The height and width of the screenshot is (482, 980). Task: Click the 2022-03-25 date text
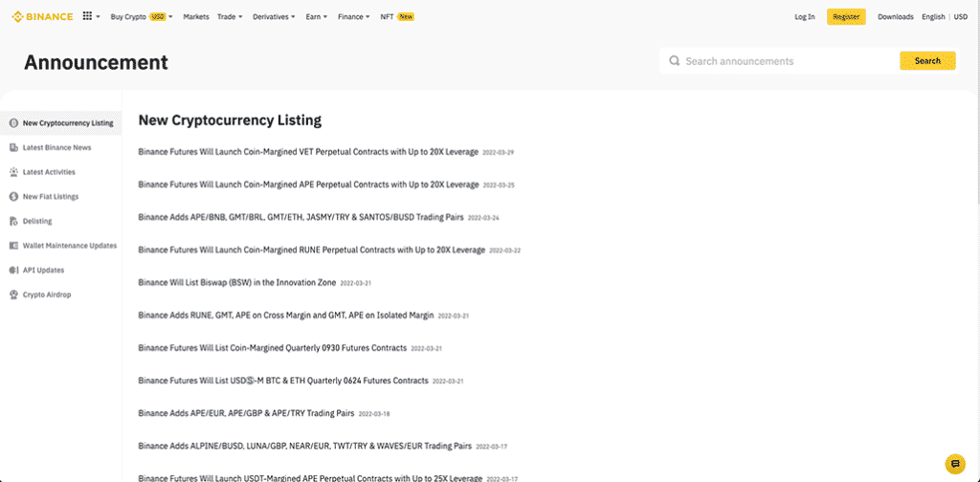499,186
